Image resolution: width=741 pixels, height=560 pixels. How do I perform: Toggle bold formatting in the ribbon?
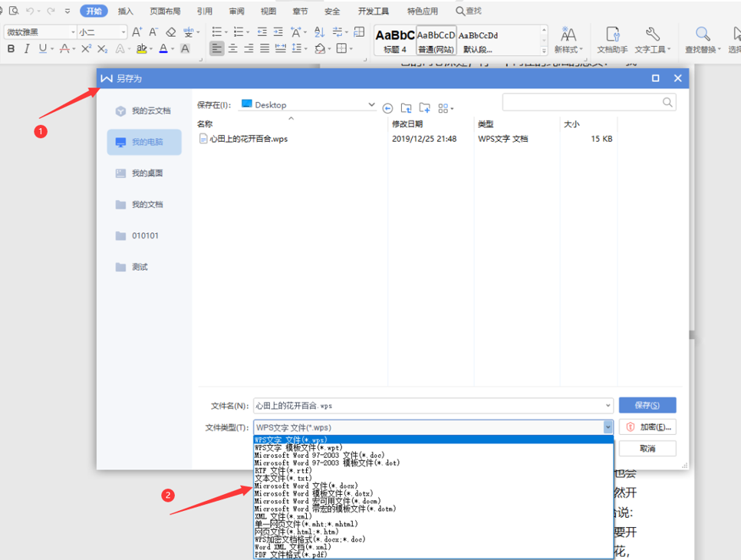click(11, 48)
